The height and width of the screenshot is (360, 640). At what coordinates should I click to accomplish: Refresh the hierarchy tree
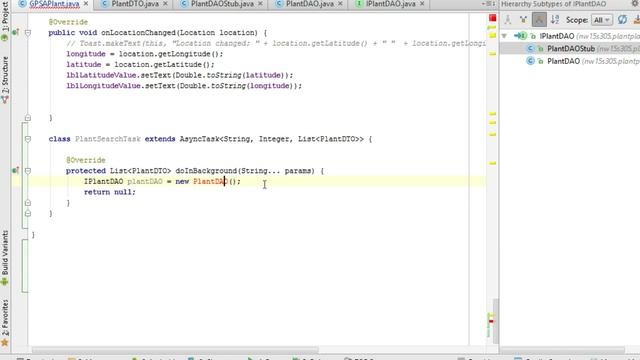[x=622, y=20]
